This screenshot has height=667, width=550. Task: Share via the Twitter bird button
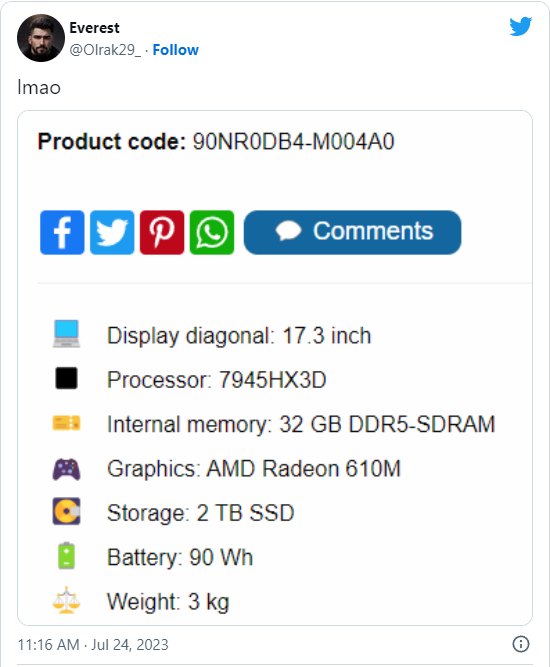coord(112,232)
